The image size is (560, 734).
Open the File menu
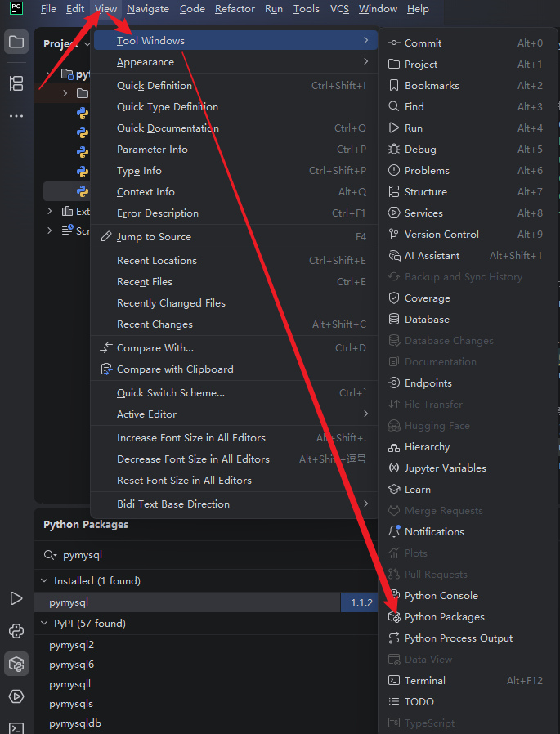point(48,9)
